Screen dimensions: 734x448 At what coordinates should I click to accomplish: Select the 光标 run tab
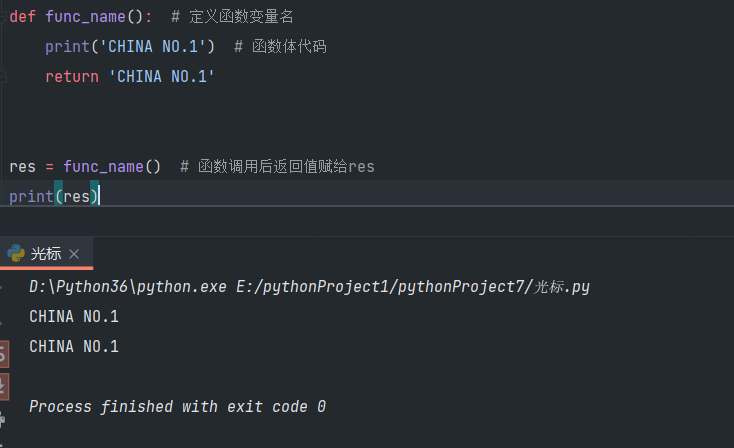(x=45, y=254)
